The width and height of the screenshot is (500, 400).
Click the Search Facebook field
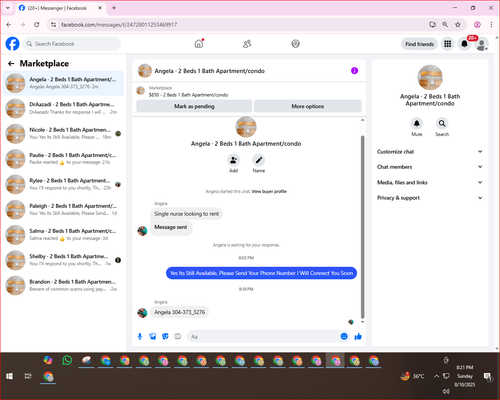click(x=72, y=44)
